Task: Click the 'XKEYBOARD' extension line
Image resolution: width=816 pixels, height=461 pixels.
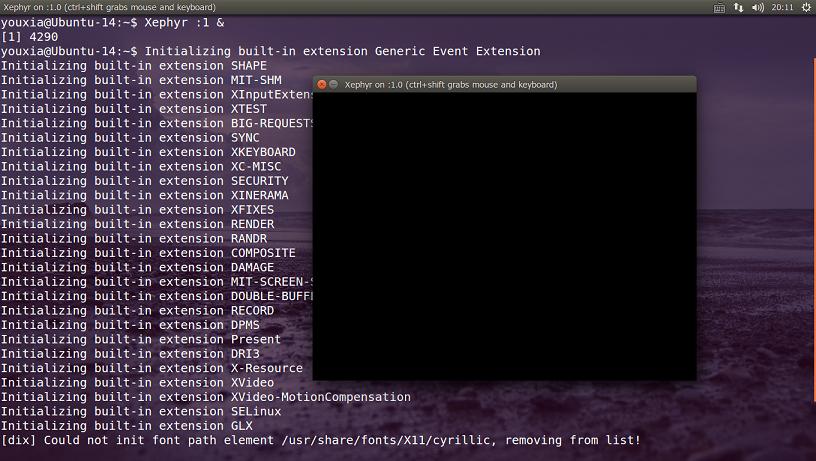Action: pos(148,152)
